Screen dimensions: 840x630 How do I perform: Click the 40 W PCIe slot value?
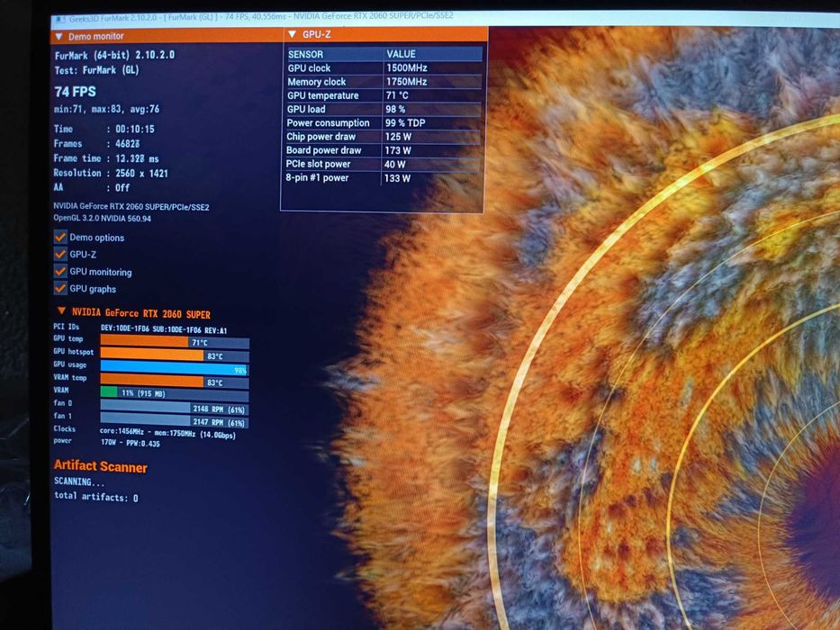(395, 165)
